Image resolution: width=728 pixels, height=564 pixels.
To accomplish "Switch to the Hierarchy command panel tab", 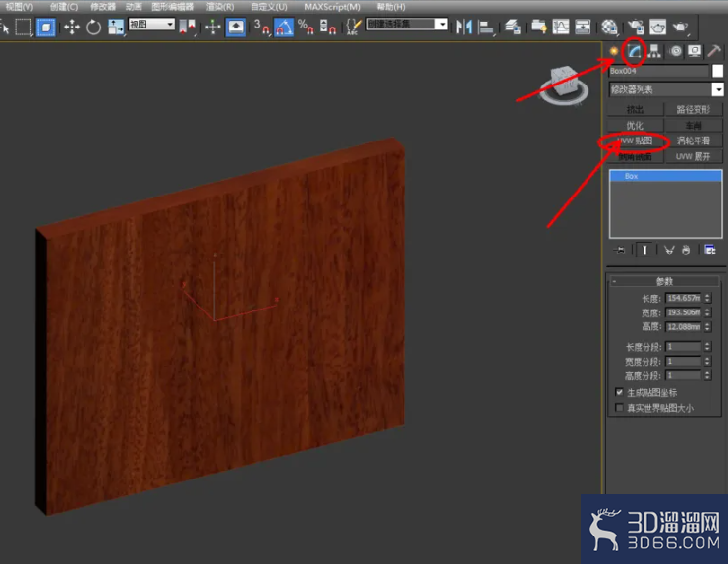I will [654, 51].
